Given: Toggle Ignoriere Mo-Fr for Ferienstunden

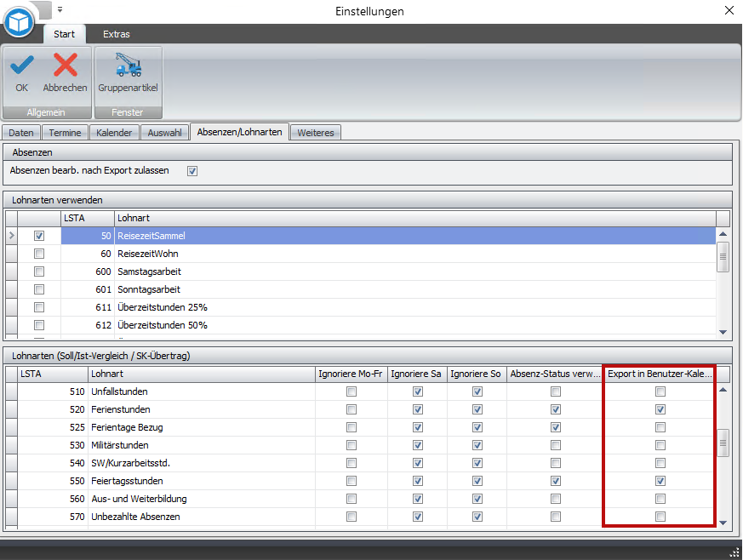Looking at the screenshot, I should pyautogui.click(x=351, y=409).
